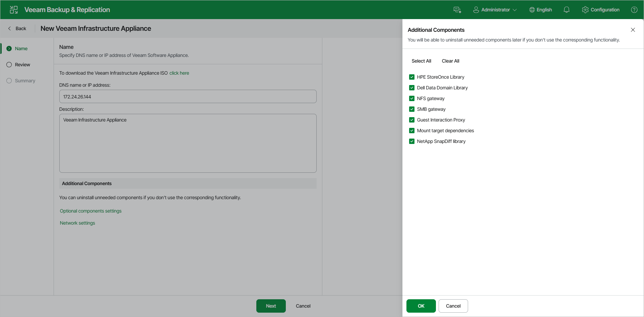Disable the NFS gateway component
Viewport: 644px width, 317px height.
click(x=411, y=98)
